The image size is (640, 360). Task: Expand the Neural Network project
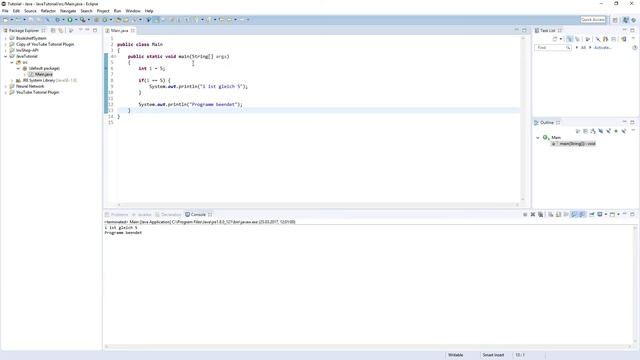5,87
